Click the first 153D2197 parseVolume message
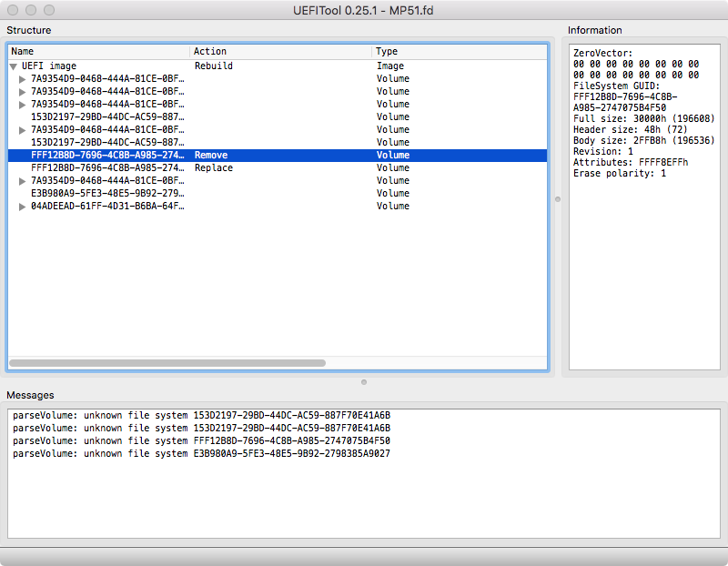728x566 pixels. [x=201, y=415]
